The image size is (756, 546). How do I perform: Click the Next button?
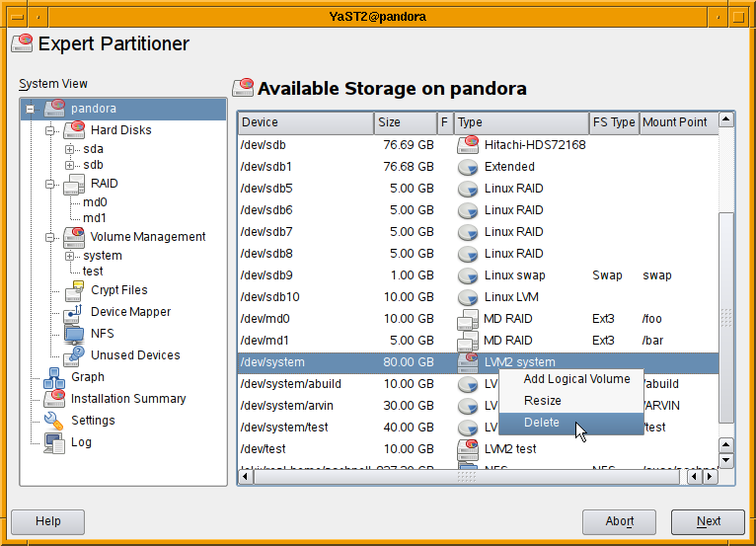708,522
